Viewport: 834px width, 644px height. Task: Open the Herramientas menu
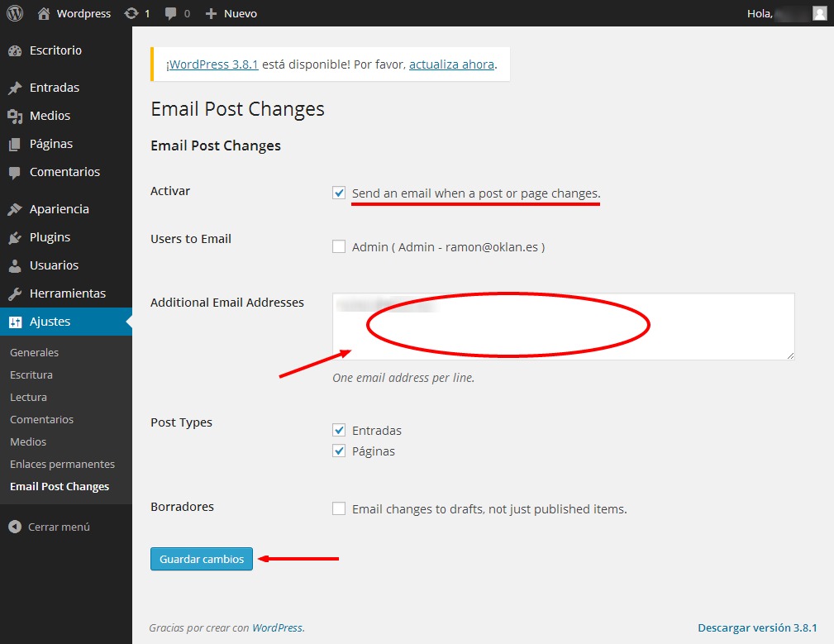tap(66, 293)
